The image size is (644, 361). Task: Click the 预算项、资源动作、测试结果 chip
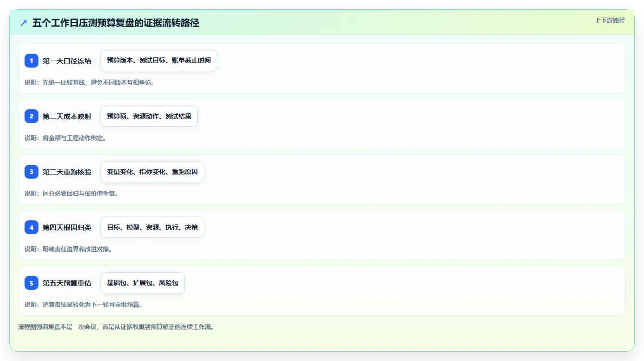pyautogui.click(x=149, y=116)
